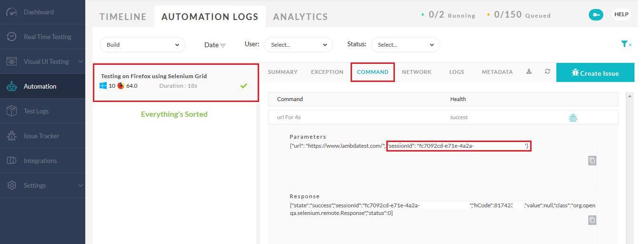Open Issue Tracker in the sidebar
This screenshot has width=644, height=244.
pyautogui.click(x=42, y=136)
